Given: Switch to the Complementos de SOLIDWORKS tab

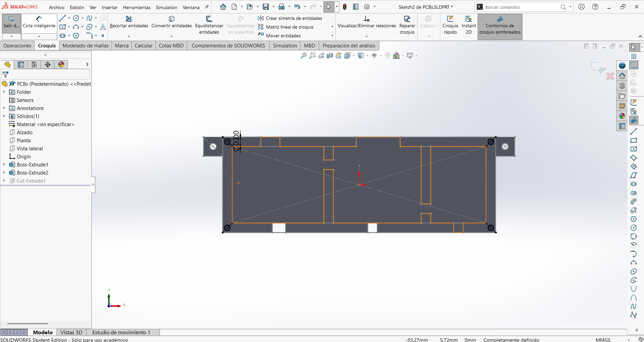Looking at the screenshot, I should coord(228,46).
